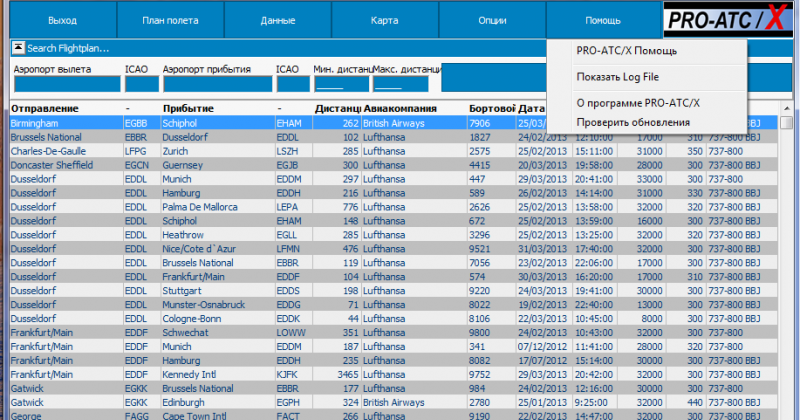Collapse the Search Flightplan panel icon

coord(18,48)
